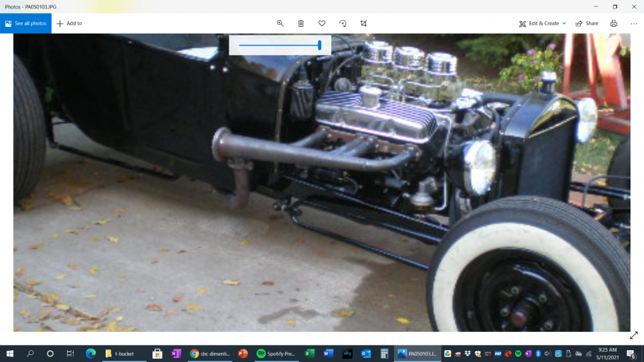The image size is (644, 362).
Task: Open the Crop tool
Action: click(x=364, y=24)
